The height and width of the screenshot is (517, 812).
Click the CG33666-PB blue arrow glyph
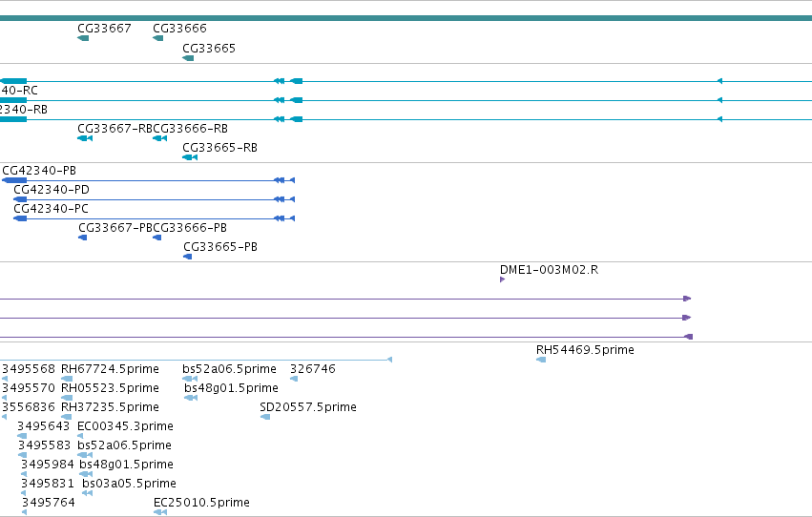pyautogui.click(x=157, y=238)
